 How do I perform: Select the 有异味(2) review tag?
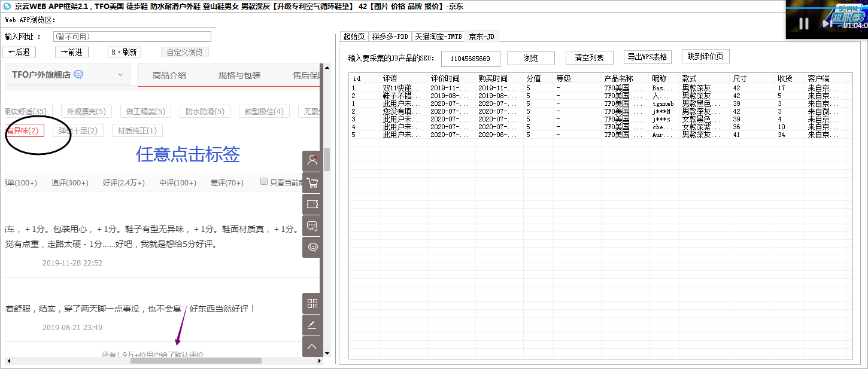pyautogui.click(x=24, y=130)
